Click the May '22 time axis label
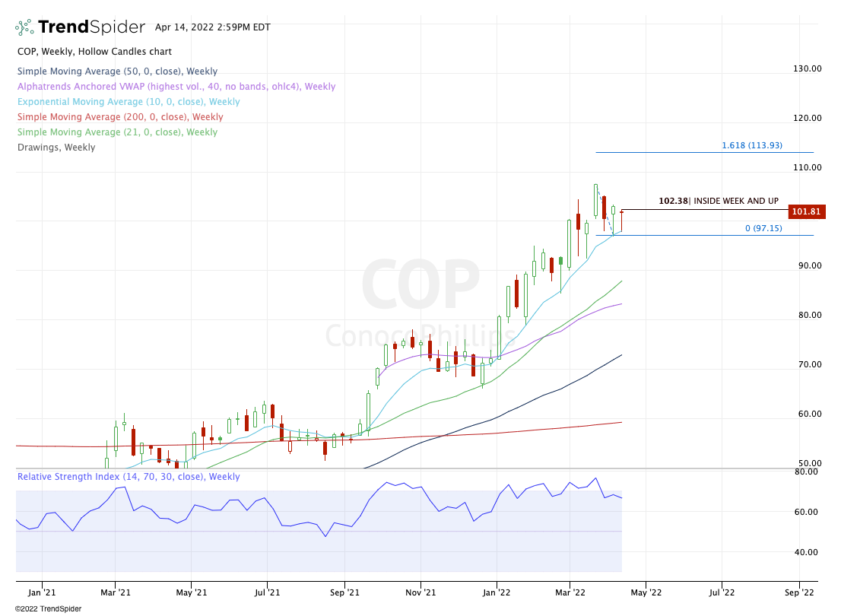 click(x=646, y=593)
